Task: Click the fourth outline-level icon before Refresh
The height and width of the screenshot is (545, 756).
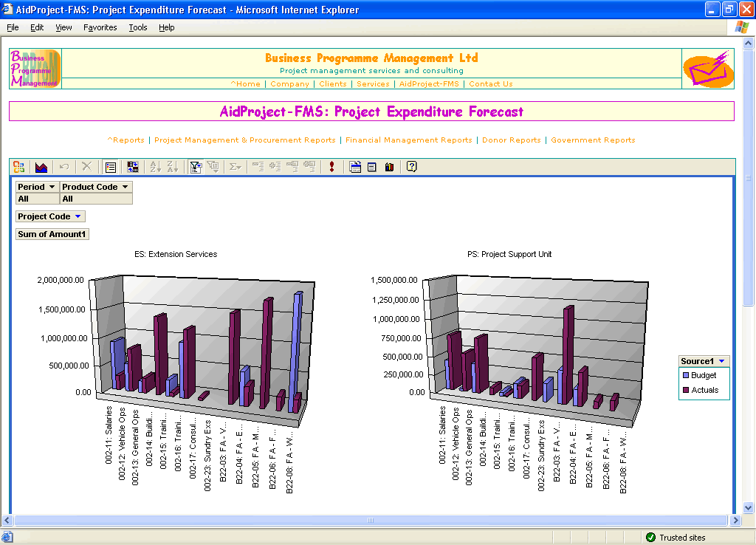Action: pyautogui.click(x=309, y=167)
